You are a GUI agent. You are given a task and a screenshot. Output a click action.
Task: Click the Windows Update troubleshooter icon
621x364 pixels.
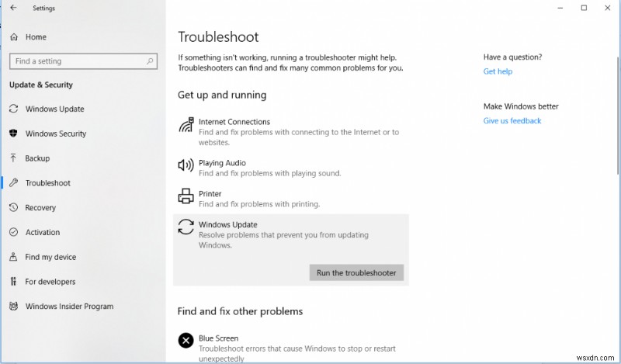(186, 227)
